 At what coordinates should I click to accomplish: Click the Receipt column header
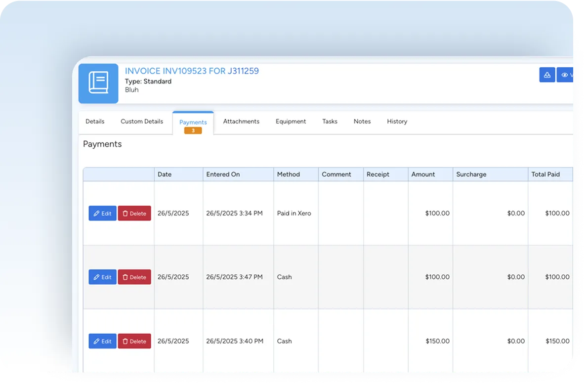point(385,174)
